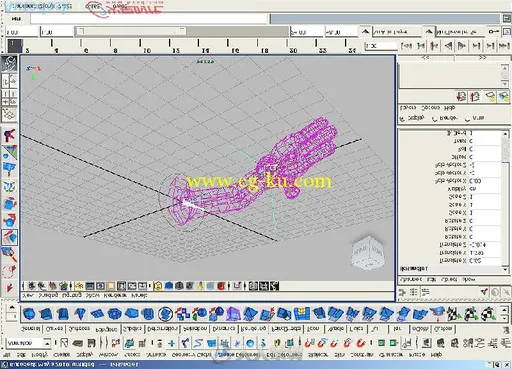
Task: Activate the Lasso select tool
Action: tap(10, 271)
